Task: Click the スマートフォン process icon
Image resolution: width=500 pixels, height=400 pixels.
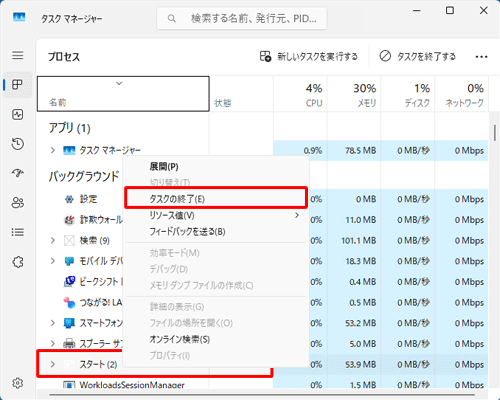Action: pyautogui.click(x=69, y=323)
